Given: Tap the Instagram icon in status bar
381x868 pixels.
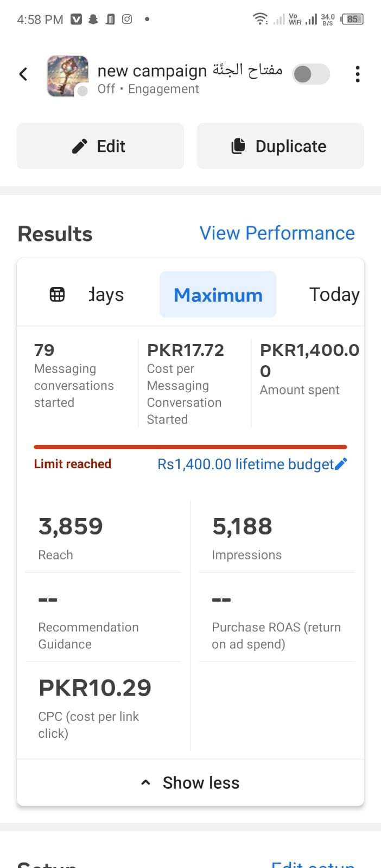Looking at the screenshot, I should (127, 20).
